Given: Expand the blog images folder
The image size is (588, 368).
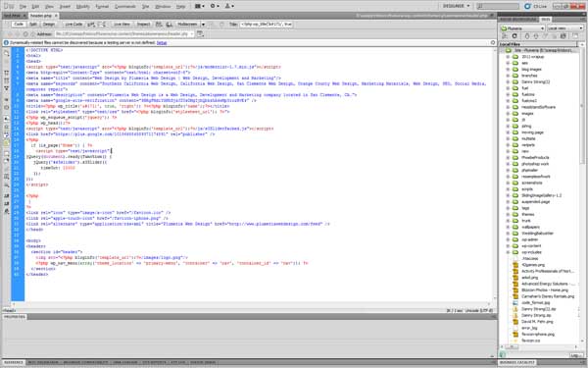Looking at the screenshot, I should [508, 70].
